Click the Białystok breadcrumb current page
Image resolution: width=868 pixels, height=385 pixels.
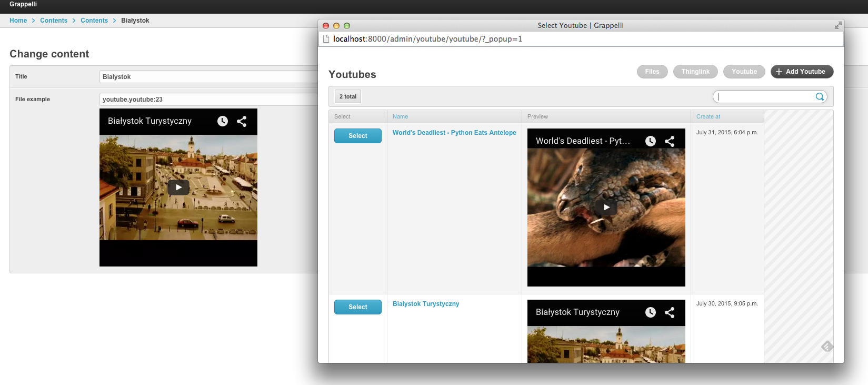[135, 21]
